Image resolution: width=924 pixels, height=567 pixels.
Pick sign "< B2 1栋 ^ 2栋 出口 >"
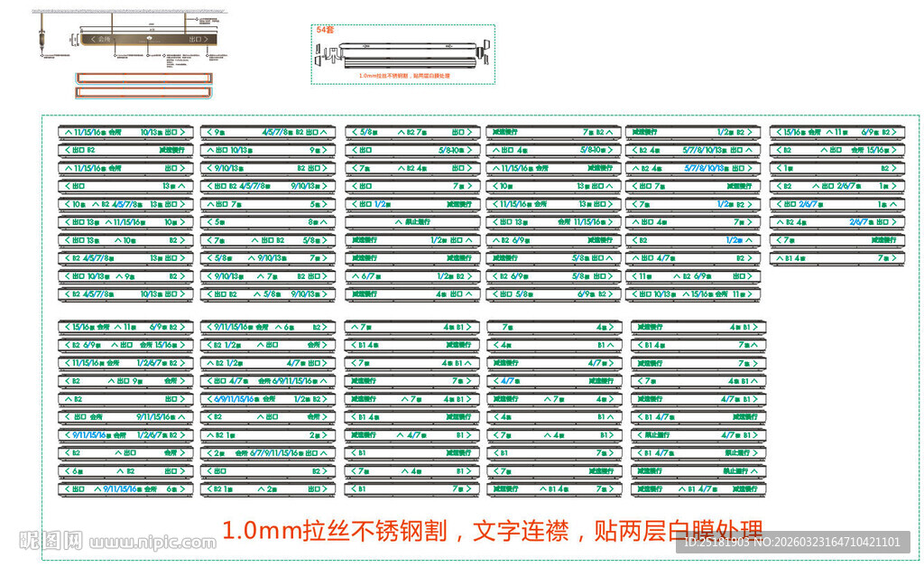[268, 490]
